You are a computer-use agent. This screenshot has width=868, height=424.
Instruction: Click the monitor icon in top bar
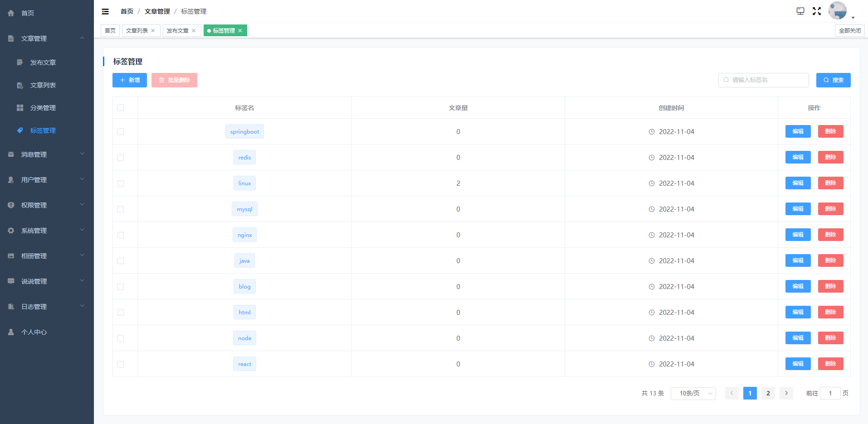800,11
